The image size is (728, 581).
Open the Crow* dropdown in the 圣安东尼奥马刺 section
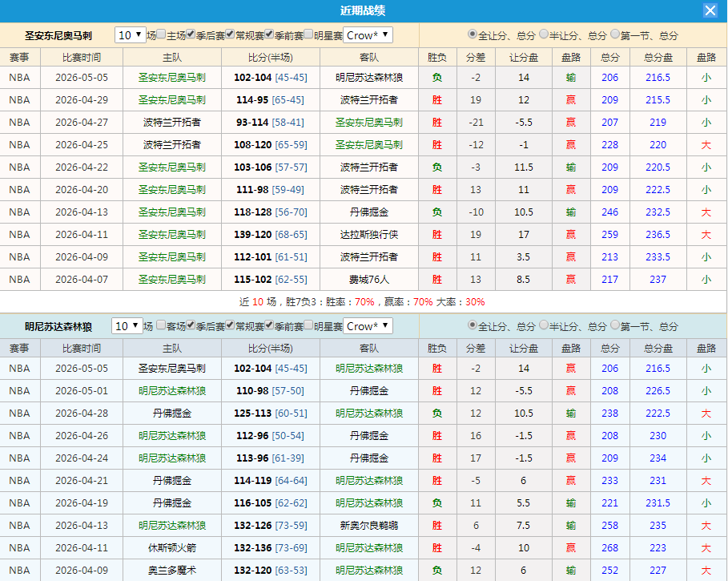click(x=368, y=35)
